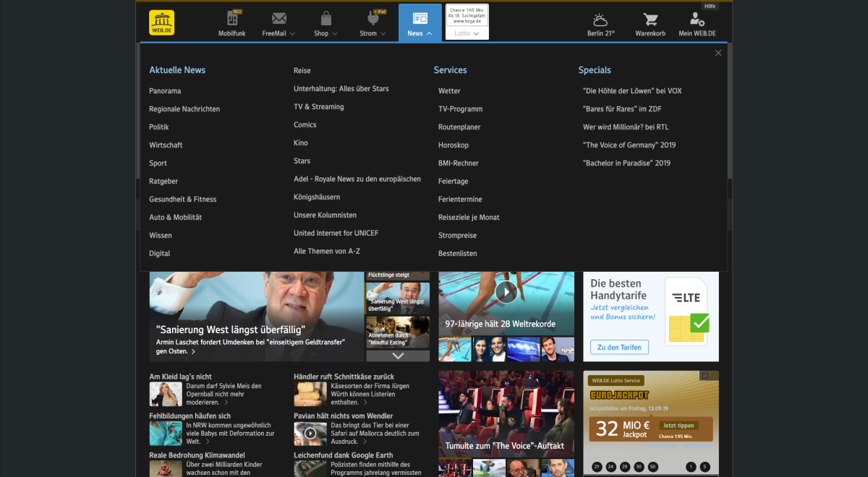The image size is (868, 477).
Task: Open "Bares für Rares" im ZDF
Action: pos(622,109)
